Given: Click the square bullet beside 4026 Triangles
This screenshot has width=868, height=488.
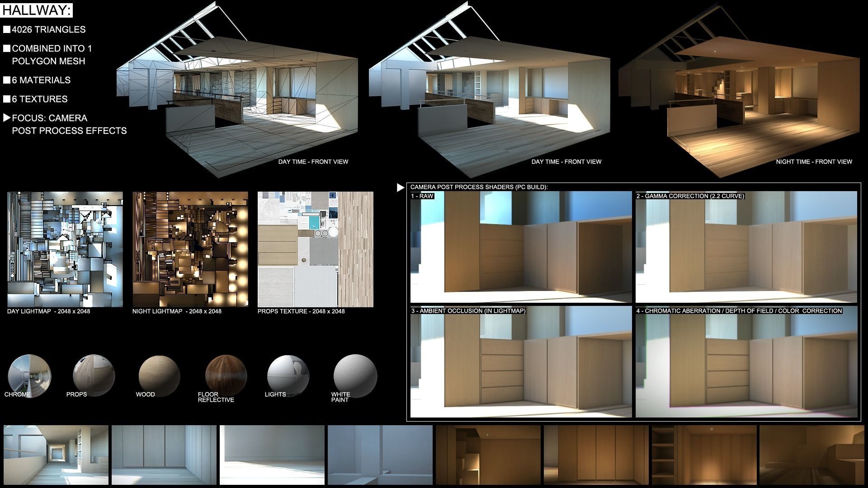Looking at the screenshot, I should 7,30.
